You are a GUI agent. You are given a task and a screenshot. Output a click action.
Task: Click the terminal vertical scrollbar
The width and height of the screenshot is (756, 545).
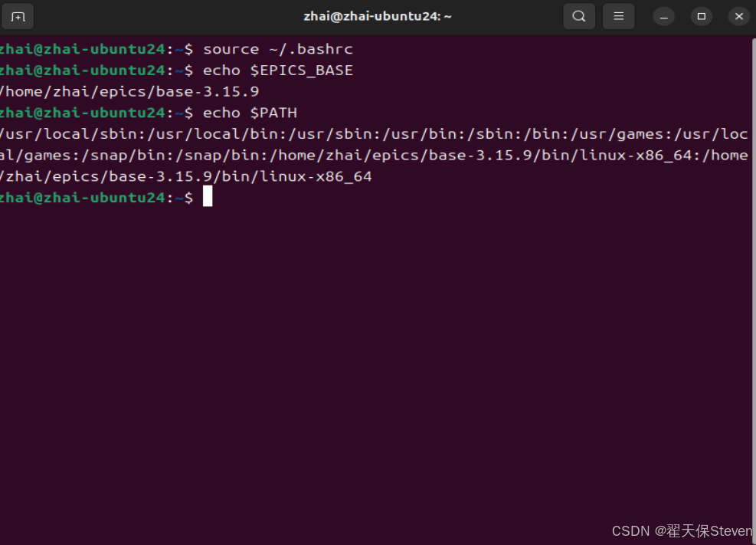pyautogui.click(x=753, y=290)
